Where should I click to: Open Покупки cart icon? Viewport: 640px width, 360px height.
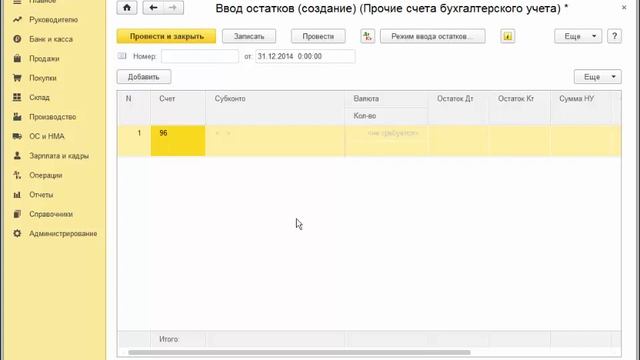point(17,78)
